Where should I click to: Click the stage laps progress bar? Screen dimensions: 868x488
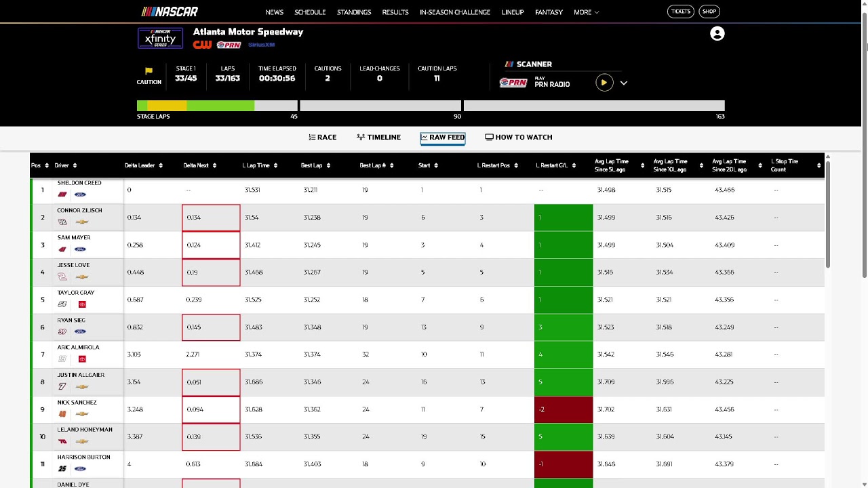click(431, 106)
